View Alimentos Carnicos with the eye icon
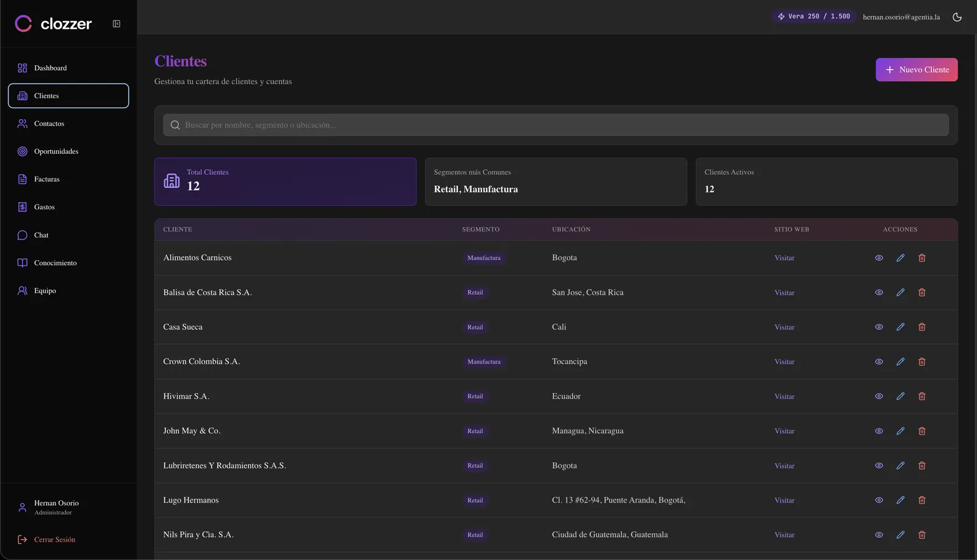The width and height of the screenshot is (977, 560). click(879, 258)
